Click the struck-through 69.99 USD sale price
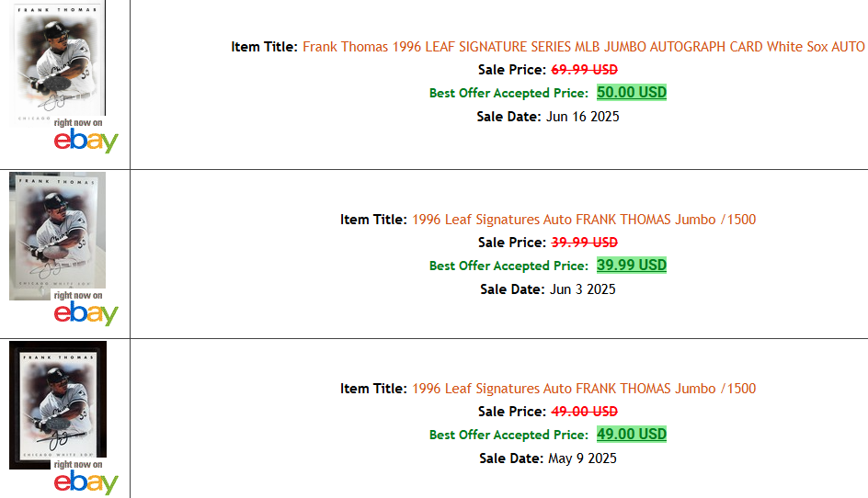The width and height of the screenshot is (868, 498). coord(585,70)
